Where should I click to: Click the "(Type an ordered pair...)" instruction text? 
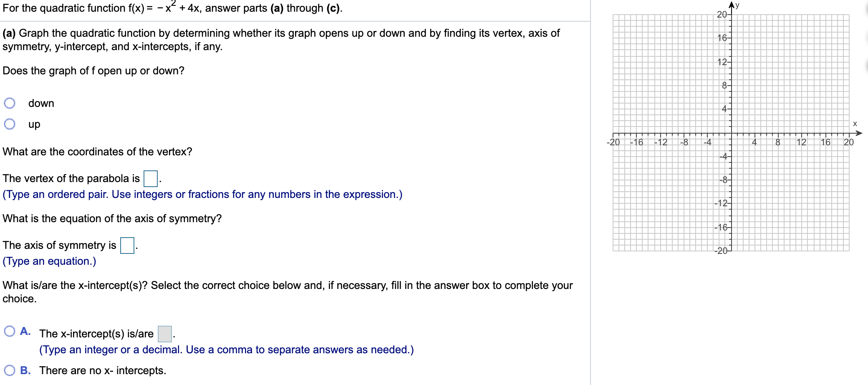(202, 194)
